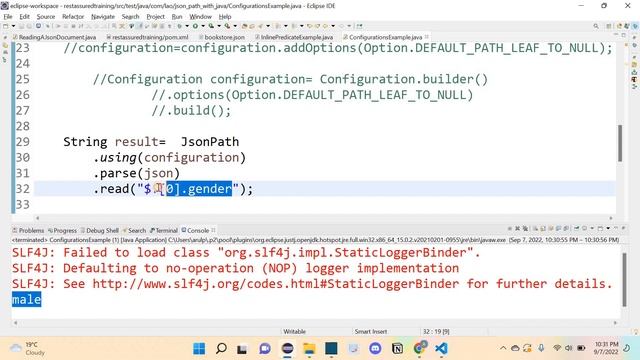Open the Run menu
Screen dimensions: 640x360
[177, 17]
